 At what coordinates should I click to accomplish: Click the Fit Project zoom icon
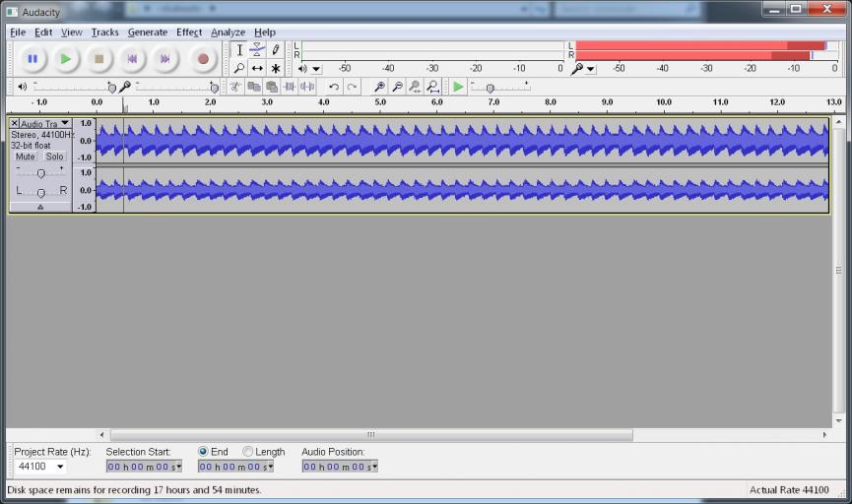click(x=432, y=87)
